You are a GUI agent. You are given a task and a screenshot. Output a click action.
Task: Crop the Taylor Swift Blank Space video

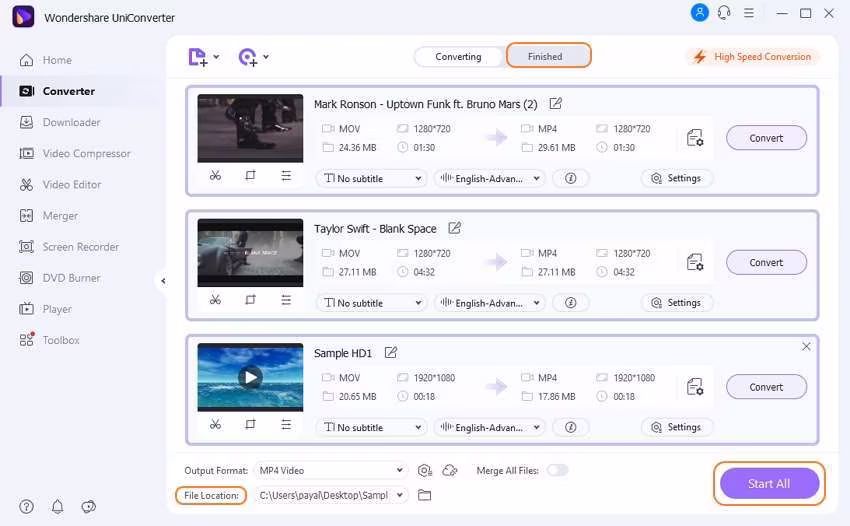tap(250, 300)
